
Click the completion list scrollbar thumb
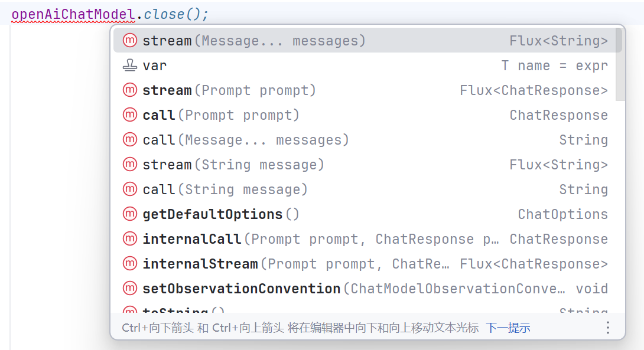(x=620, y=64)
